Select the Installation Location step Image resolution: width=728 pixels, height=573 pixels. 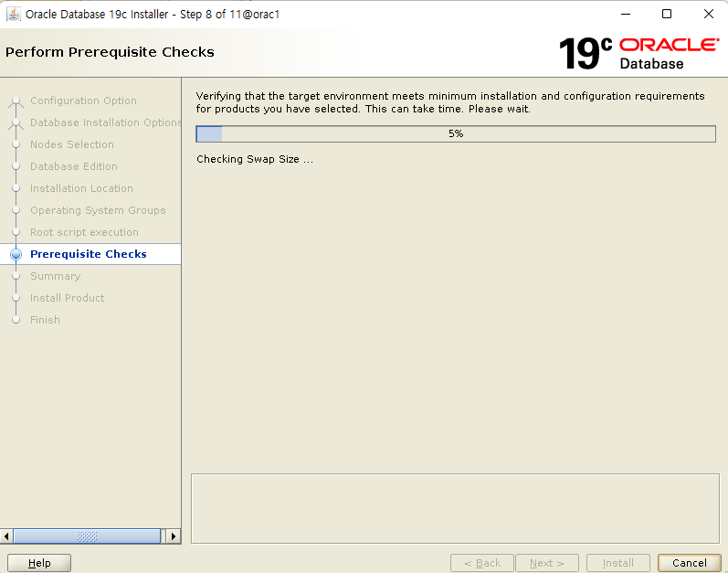(81, 188)
